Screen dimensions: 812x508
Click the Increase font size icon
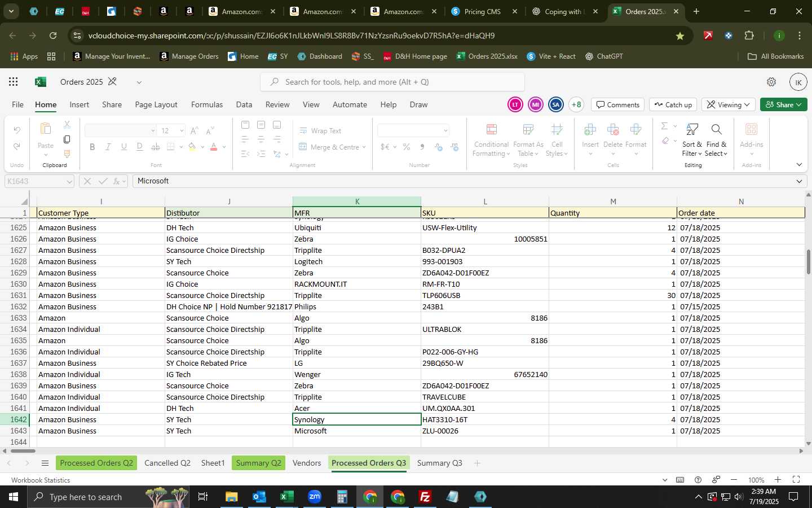(194, 130)
